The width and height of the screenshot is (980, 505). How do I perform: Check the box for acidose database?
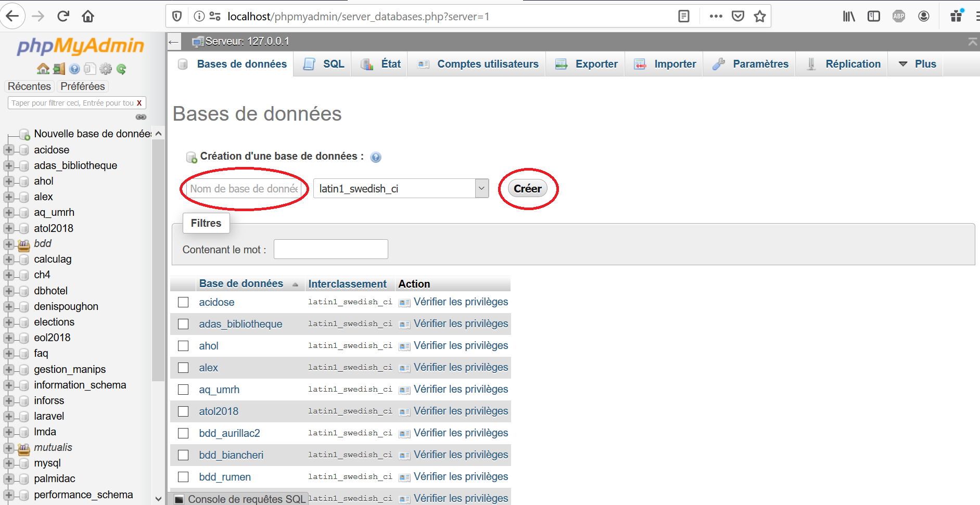tap(183, 302)
